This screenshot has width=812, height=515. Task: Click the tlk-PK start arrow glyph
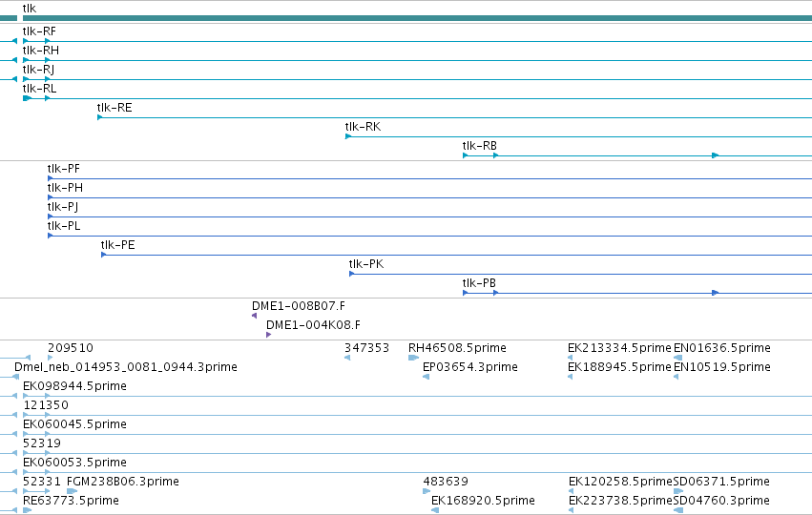coord(352,274)
